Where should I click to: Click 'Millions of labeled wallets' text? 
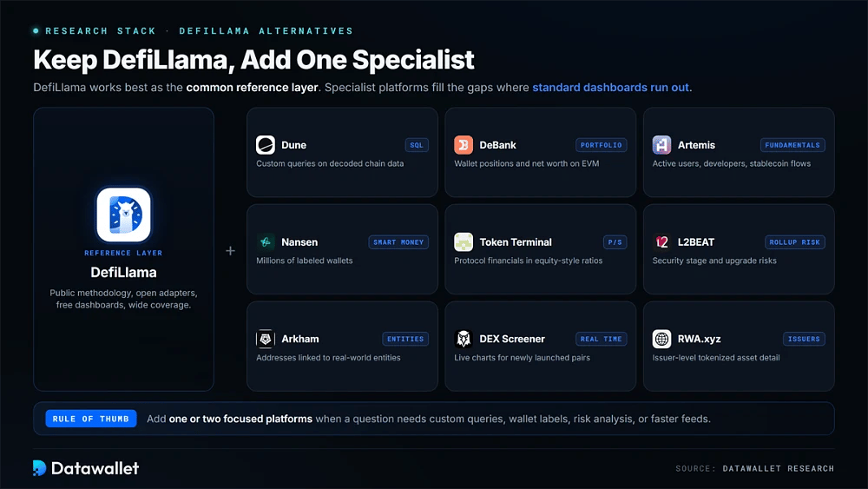[x=305, y=261]
